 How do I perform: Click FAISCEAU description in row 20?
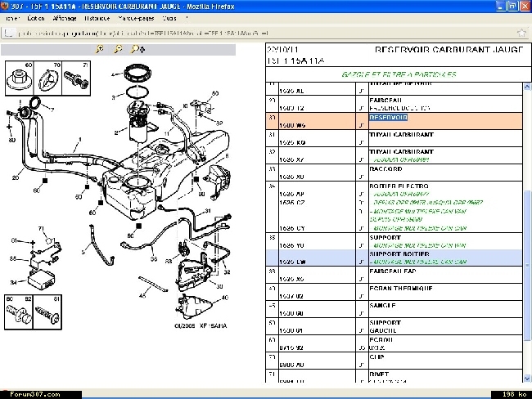pyautogui.click(x=385, y=101)
